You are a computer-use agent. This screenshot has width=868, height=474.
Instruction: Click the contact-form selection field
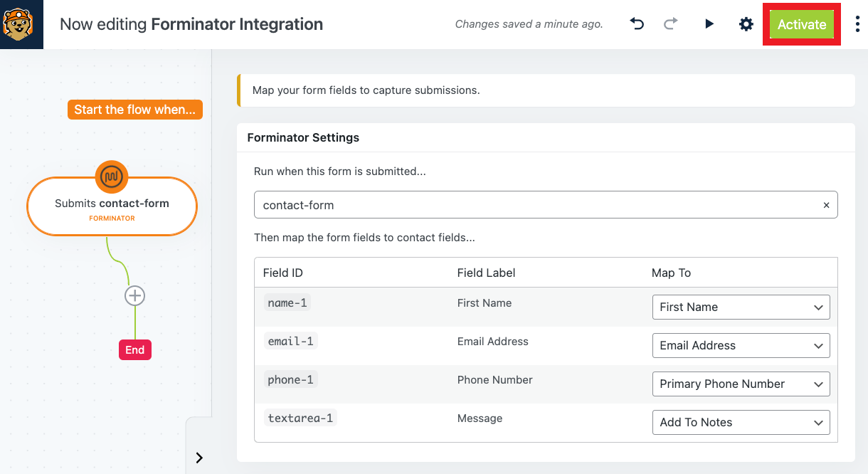coord(546,204)
